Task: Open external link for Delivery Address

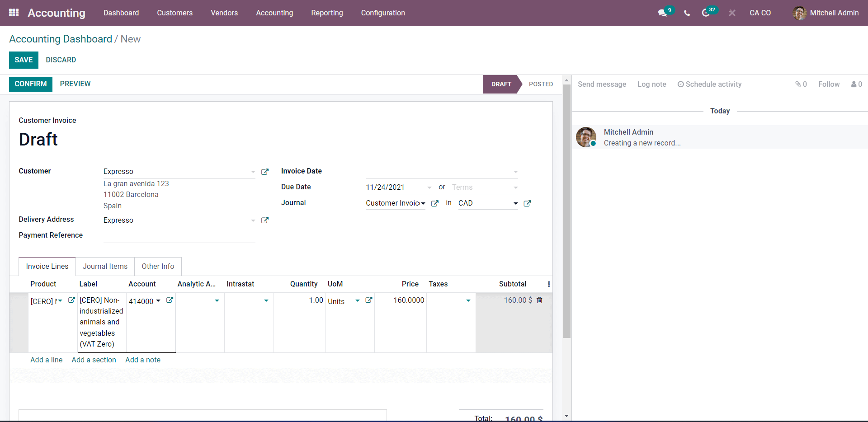Action: (265, 220)
